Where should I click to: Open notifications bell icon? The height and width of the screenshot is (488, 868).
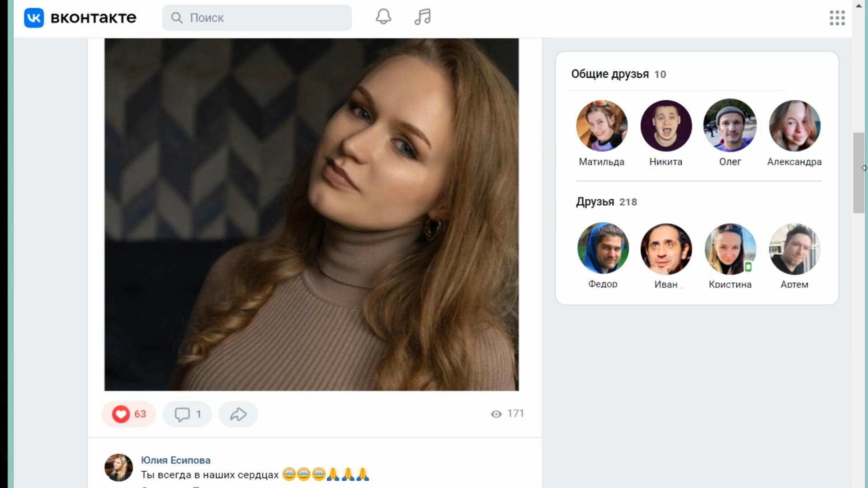[383, 17]
